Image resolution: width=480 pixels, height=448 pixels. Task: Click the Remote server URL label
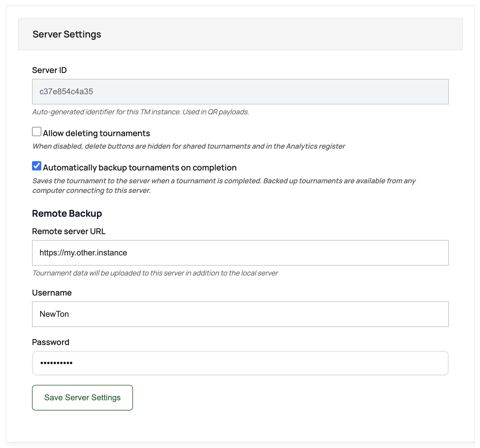[x=69, y=231]
